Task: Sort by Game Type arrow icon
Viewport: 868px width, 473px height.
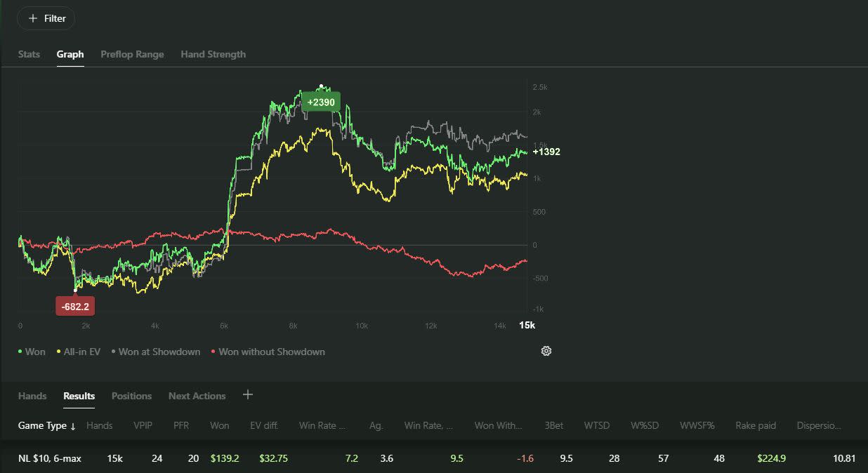Action: click(73, 427)
